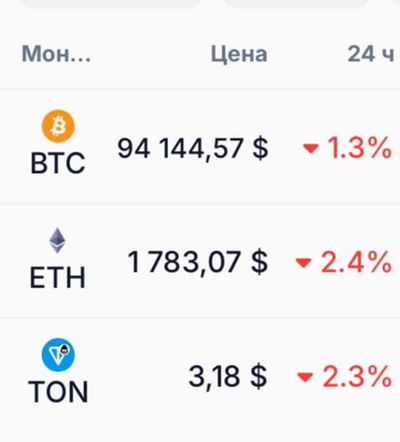The height and width of the screenshot is (442, 400).
Task: Open the TON ticker label
Action: pyautogui.click(x=58, y=392)
